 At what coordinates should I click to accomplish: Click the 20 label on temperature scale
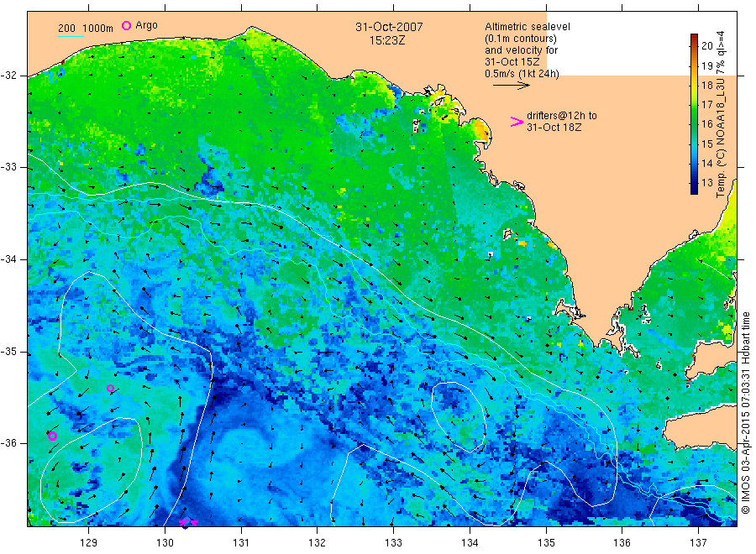coord(707,46)
